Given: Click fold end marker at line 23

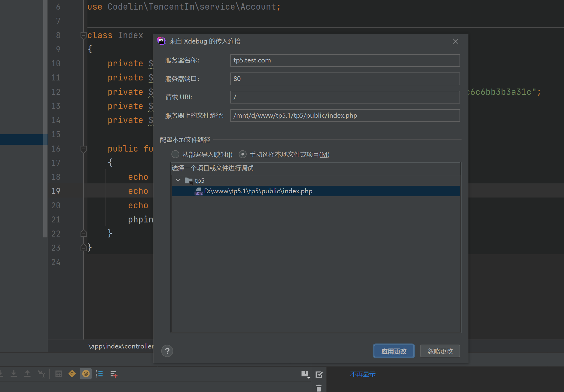Looking at the screenshot, I should click(84, 247).
